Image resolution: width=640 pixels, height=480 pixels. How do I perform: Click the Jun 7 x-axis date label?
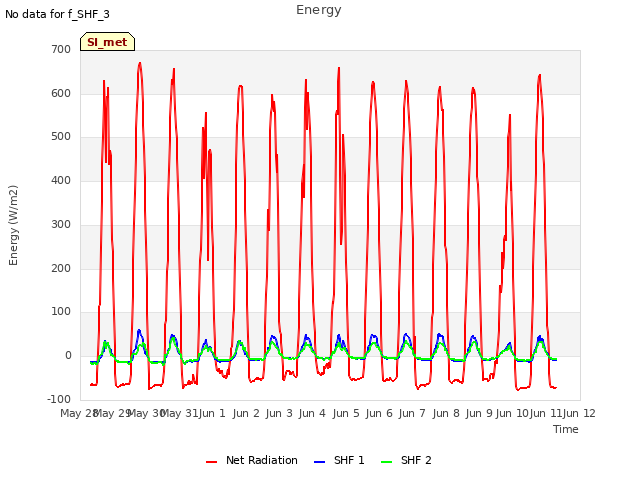(x=413, y=413)
